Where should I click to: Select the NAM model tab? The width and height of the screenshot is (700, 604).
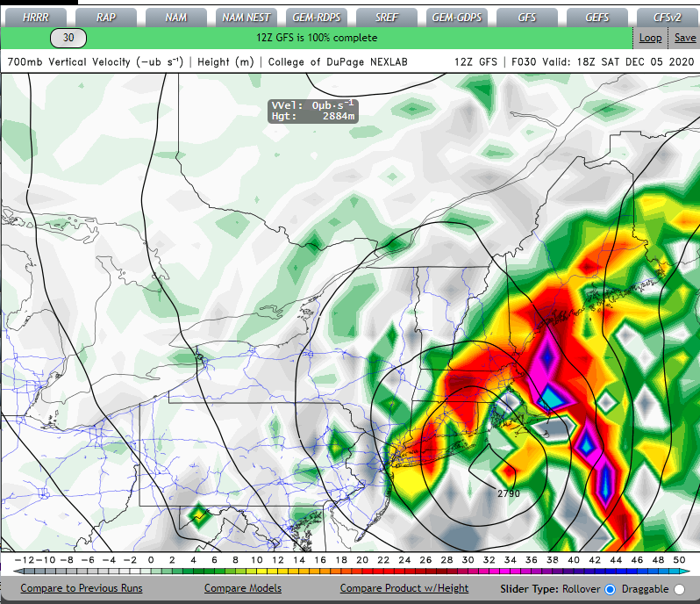tap(176, 18)
